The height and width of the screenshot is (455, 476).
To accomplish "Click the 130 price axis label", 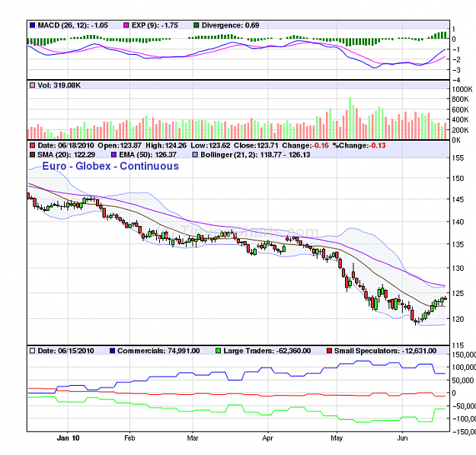I will tap(457, 268).
